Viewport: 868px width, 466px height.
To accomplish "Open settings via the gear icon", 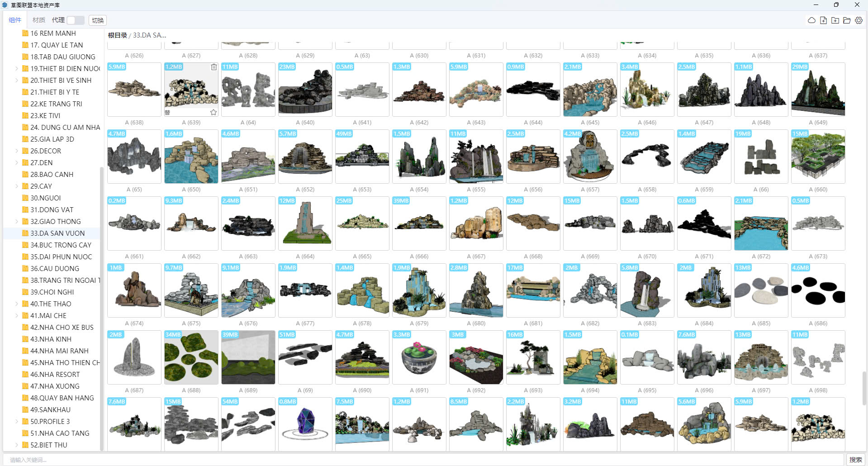I will click(859, 20).
